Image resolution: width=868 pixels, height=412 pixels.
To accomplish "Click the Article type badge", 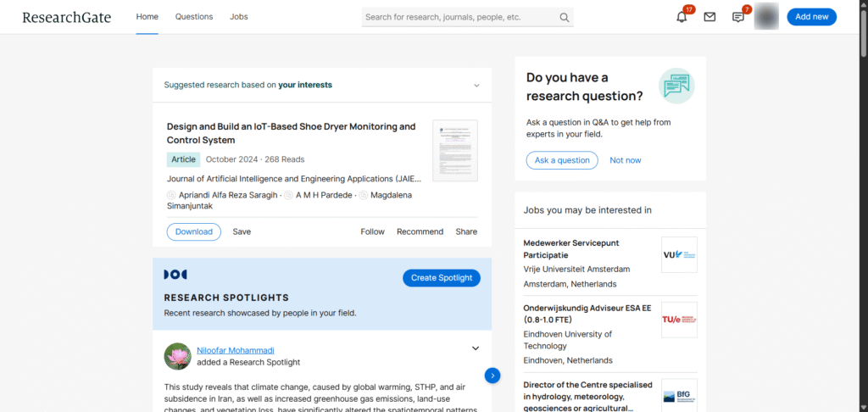I will pyautogui.click(x=183, y=159).
